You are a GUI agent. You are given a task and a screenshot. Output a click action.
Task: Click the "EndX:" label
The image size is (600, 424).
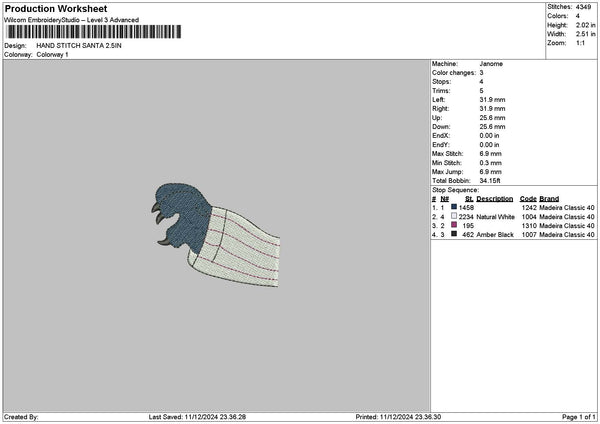coord(441,136)
